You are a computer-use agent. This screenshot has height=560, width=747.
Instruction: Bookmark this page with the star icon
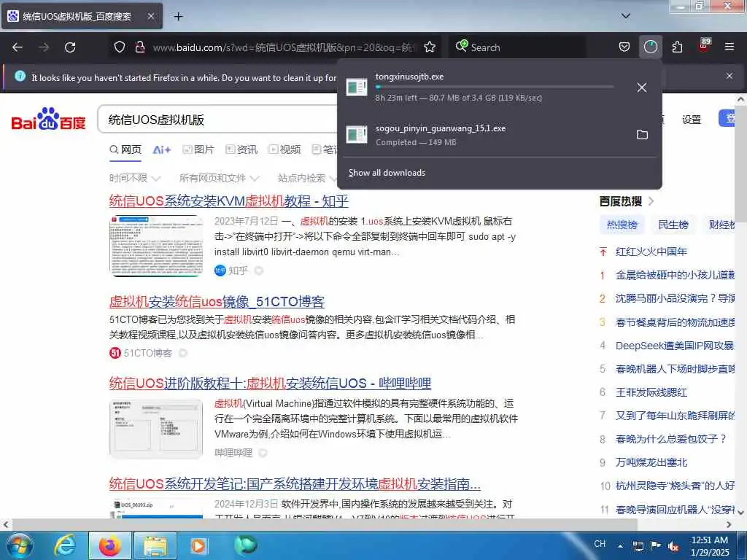(x=430, y=47)
